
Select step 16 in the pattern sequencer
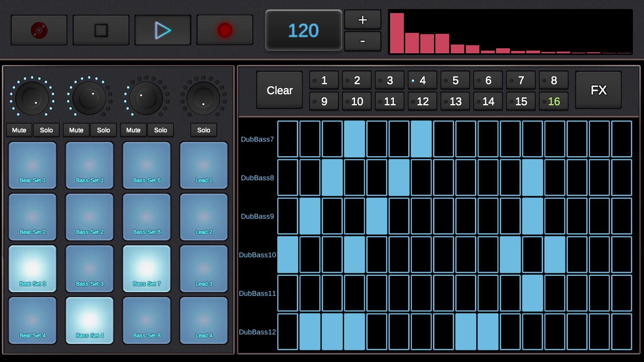point(554,101)
